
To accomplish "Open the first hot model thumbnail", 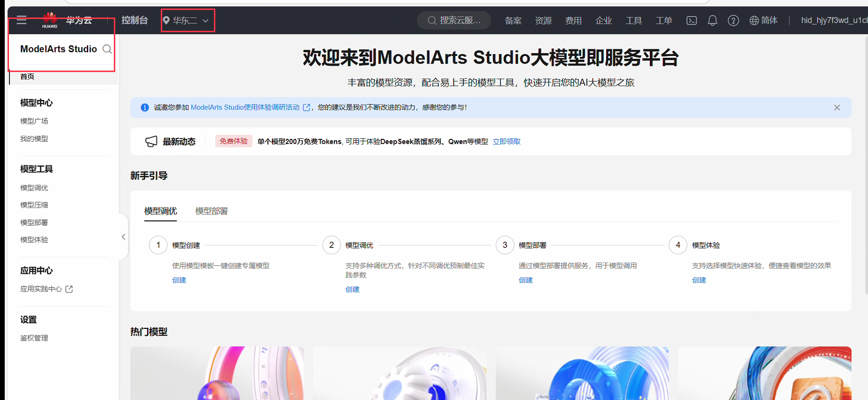I will point(217,373).
